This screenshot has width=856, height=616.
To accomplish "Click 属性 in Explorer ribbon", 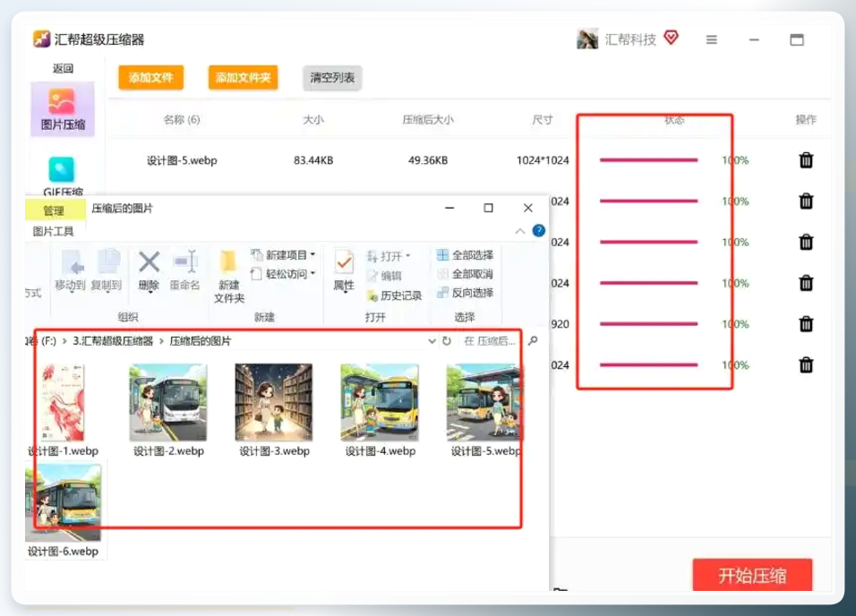I will [x=344, y=271].
